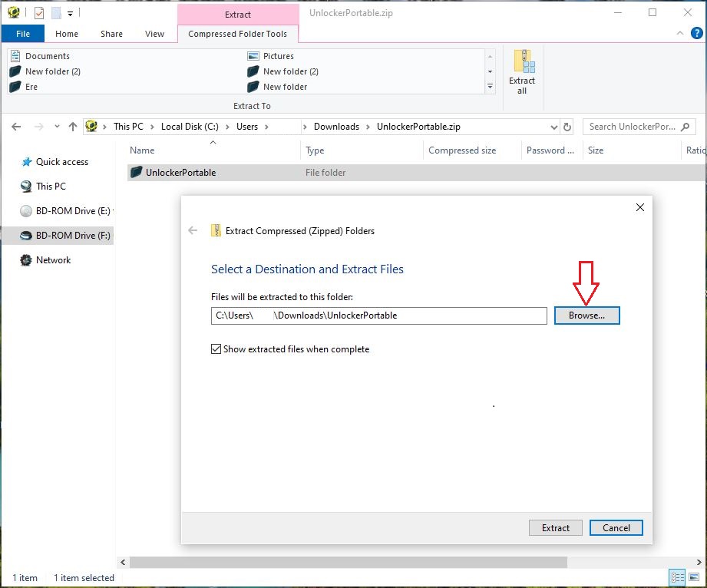Image resolution: width=707 pixels, height=588 pixels.
Task: Click the Browse... button
Action: (x=586, y=315)
